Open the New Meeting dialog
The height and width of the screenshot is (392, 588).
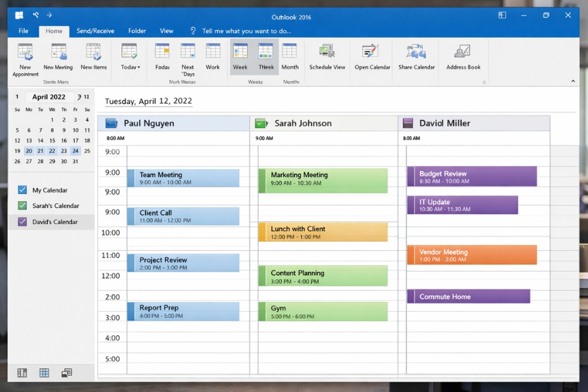pyautogui.click(x=57, y=57)
